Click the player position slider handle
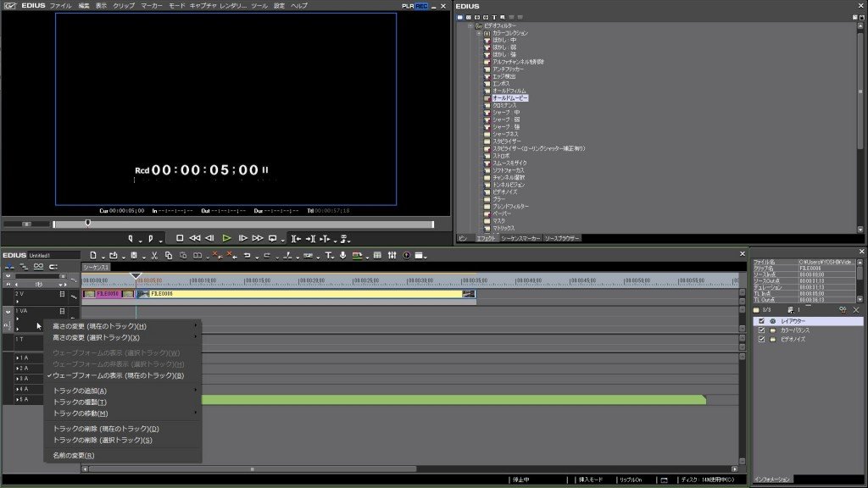Viewport: 868px width, 488px height. (x=87, y=223)
